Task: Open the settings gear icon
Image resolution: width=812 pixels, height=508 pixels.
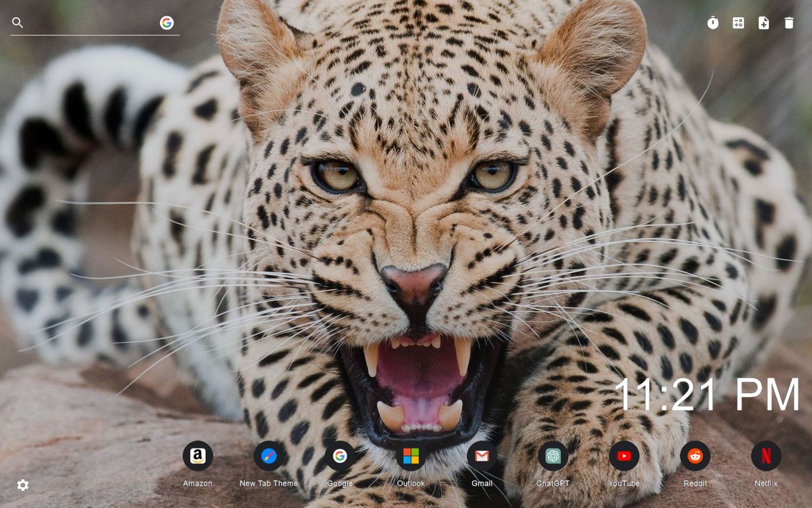Action: coord(23,485)
